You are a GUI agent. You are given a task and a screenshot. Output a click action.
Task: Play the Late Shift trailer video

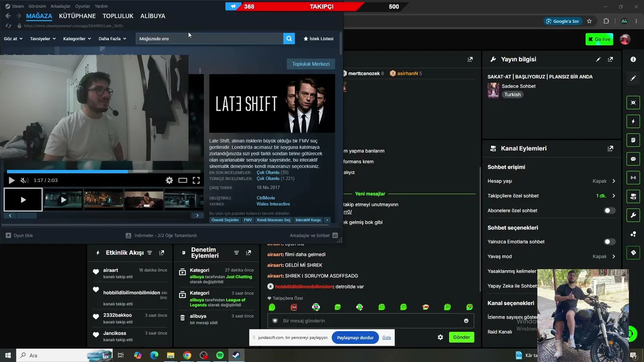coord(12,180)
